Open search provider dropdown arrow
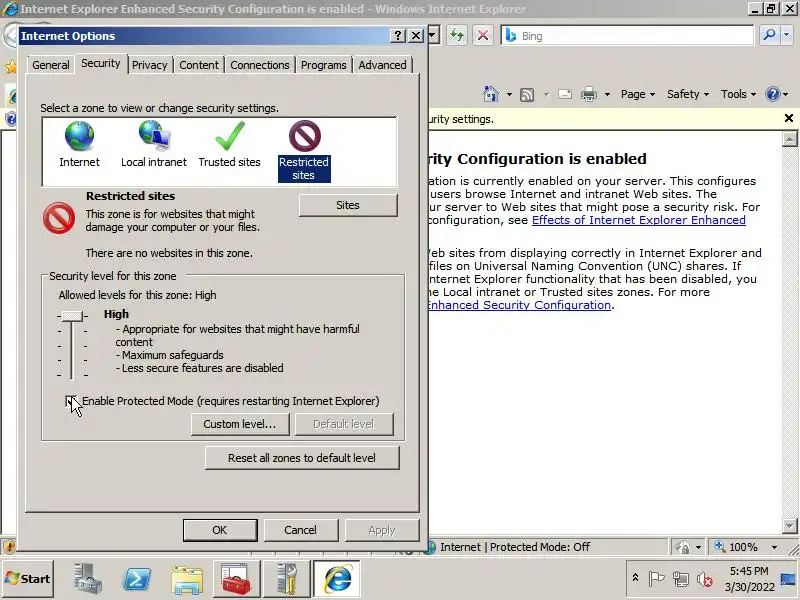 click(x=786, y=35)
